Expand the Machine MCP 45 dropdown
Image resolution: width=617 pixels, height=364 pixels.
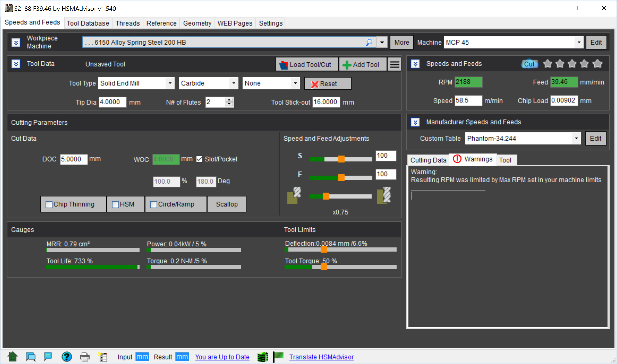(x=579, y=42)
